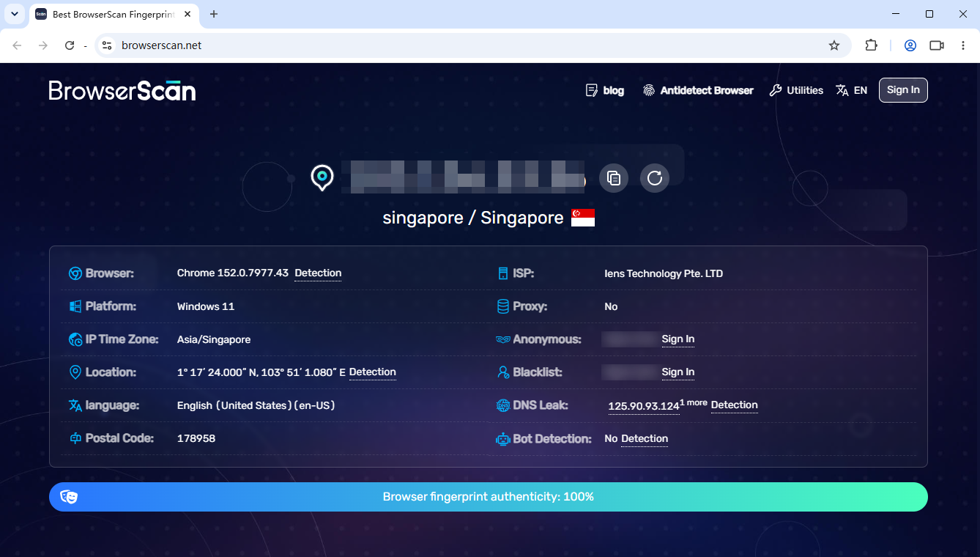The height and width of the screenshot is (557, 980).
Task: Click the robot icon beside Bot Detection
Action: point(503,439)
